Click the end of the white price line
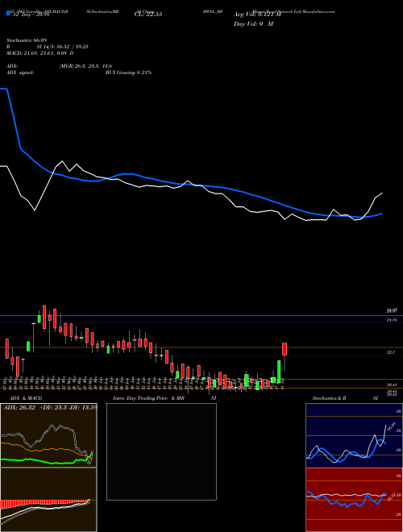 382,193
